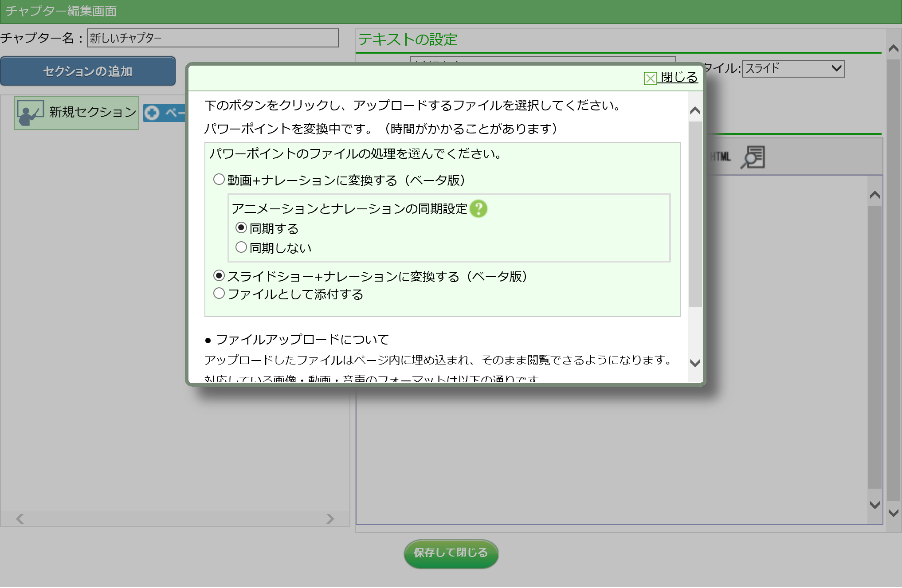
Task: Select ファイルとして添付する radio option
Action: click(219, 293)
